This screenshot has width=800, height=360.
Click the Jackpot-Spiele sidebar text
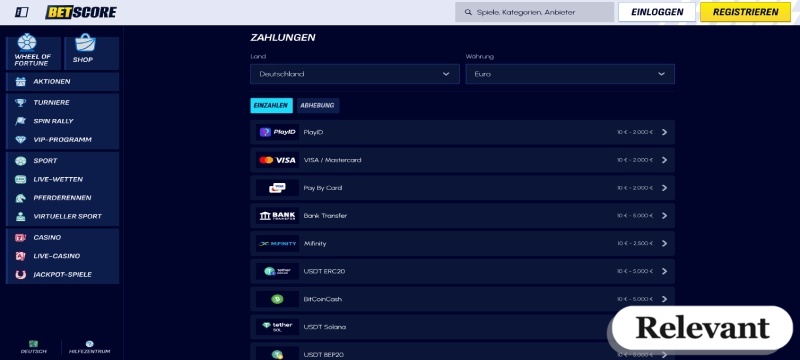(x=63, y=274)
